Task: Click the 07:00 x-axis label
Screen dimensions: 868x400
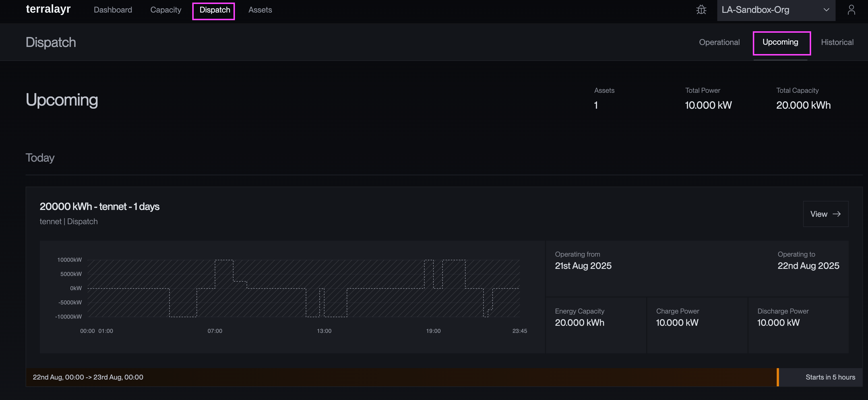Action: 215,331
